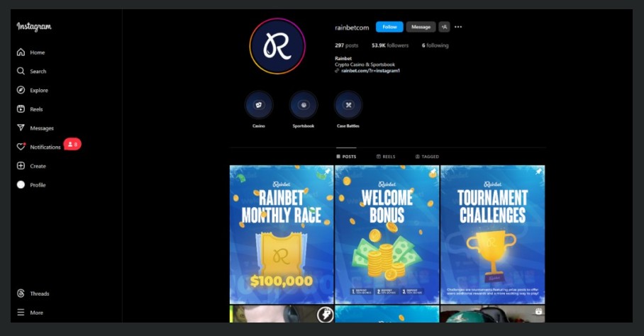The height and width of the screenshot is (336, 644).
Task: Switch to the Tagged tab
Action: point(427,157)
